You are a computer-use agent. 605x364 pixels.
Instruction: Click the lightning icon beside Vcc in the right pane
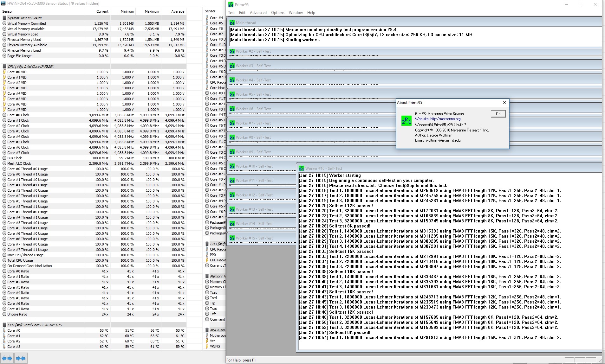point(207,341)
